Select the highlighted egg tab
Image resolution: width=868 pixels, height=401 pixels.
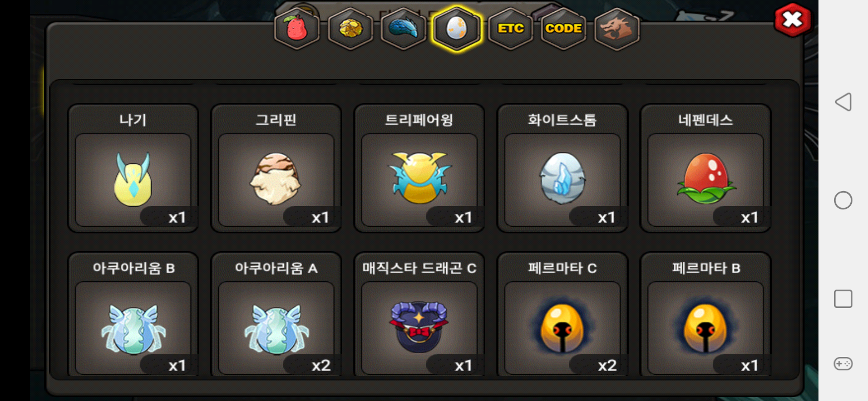(456, 28)
